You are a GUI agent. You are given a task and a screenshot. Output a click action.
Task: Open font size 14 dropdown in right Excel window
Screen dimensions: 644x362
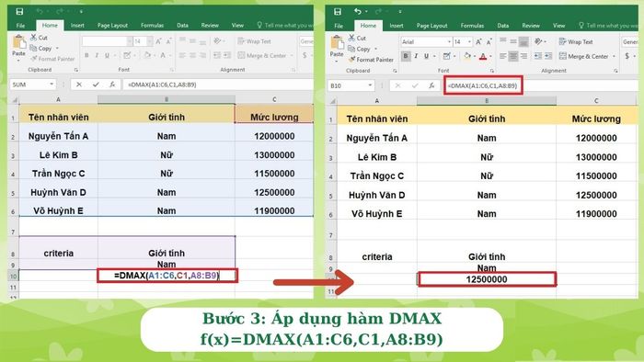[470, 42]
